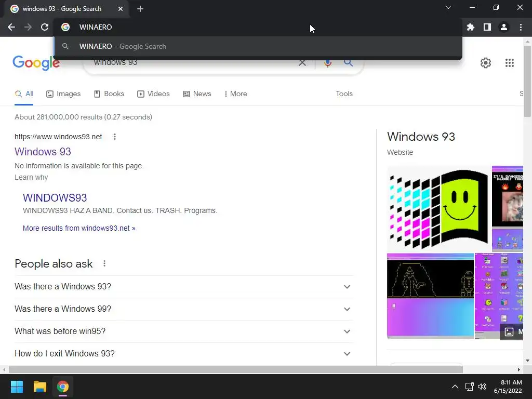The height and width of the screenshot is (399, 532).
Task: Expand "What was before win95?"
Action: pos(184,331)
